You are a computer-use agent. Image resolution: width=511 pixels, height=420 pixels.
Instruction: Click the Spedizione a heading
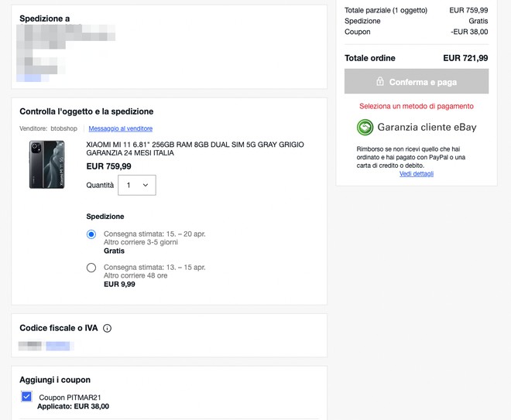[45, 19]
